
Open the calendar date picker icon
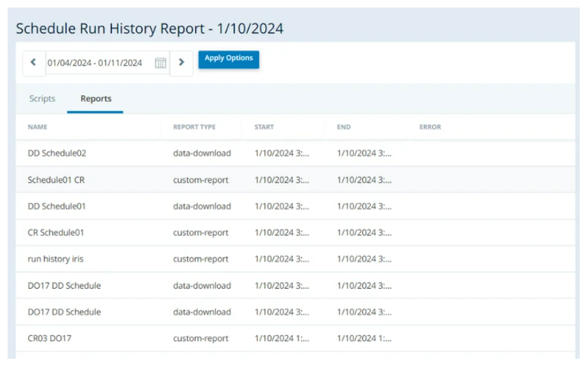[161, 62]
